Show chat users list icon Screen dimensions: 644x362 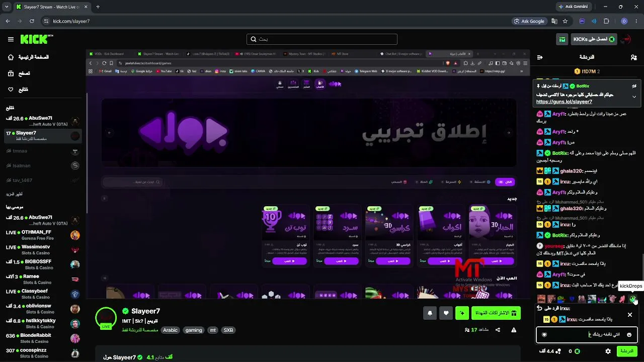(633, 57)
